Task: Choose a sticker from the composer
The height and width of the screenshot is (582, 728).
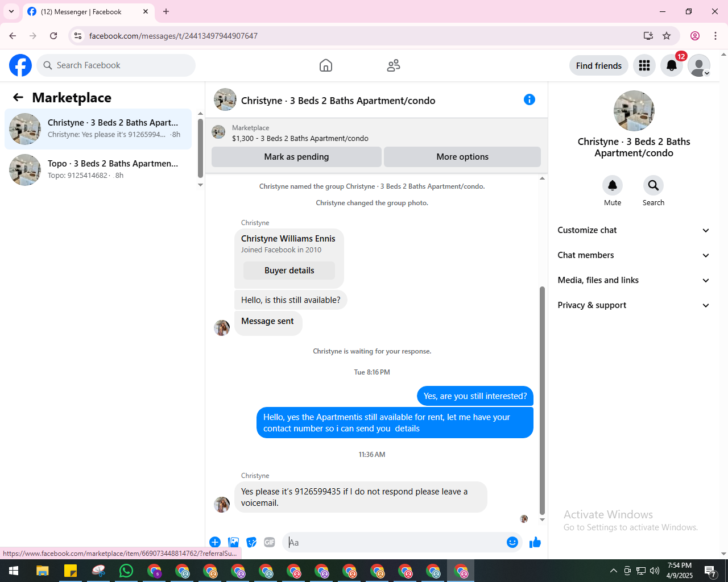Action: (x=251, y=542)
